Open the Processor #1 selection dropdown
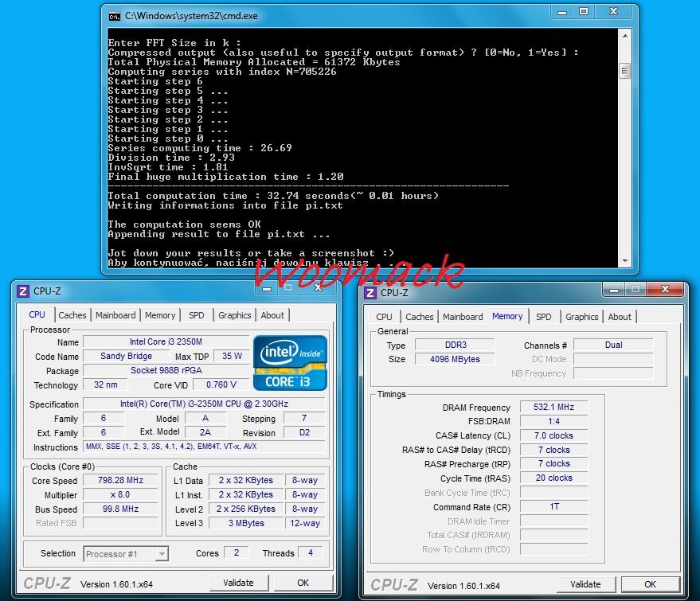The image size is (700, 601). point(162,554)
